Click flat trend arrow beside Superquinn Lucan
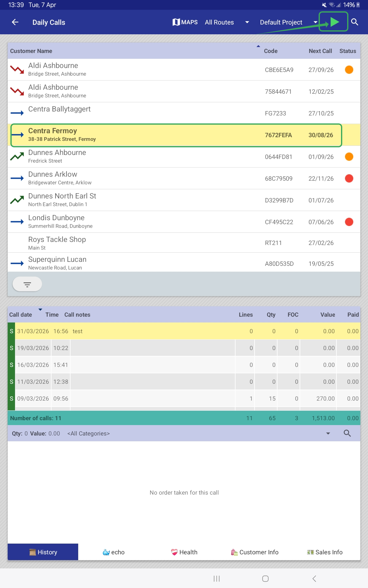Image resolution: width=368 pixels, height=588 pixels. point(17,263)
